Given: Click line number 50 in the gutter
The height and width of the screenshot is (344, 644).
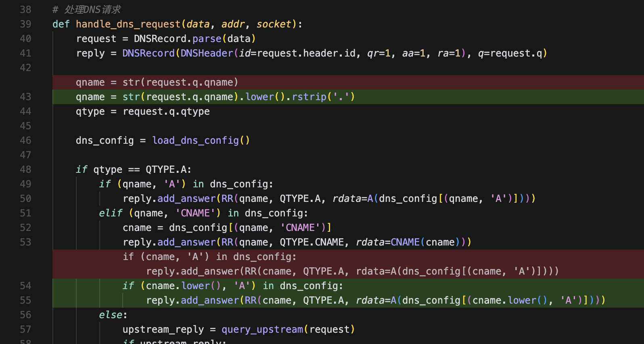Looking at the screenshot, I should [x=25, y=199].
